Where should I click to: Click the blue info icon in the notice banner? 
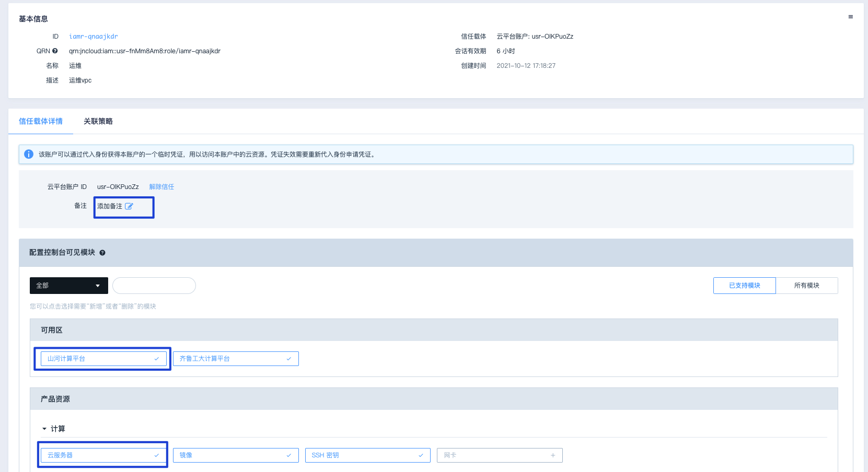[x=29, y=154]
